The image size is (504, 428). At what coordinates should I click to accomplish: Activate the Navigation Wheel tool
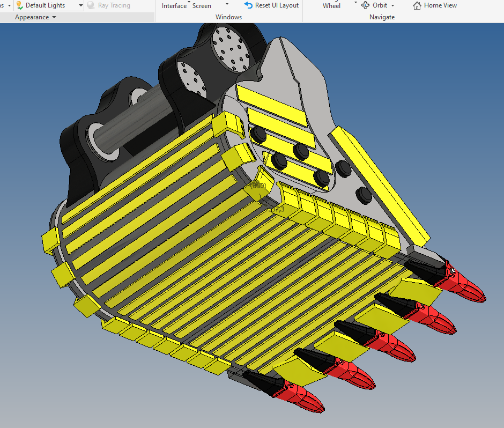[331, 5]
